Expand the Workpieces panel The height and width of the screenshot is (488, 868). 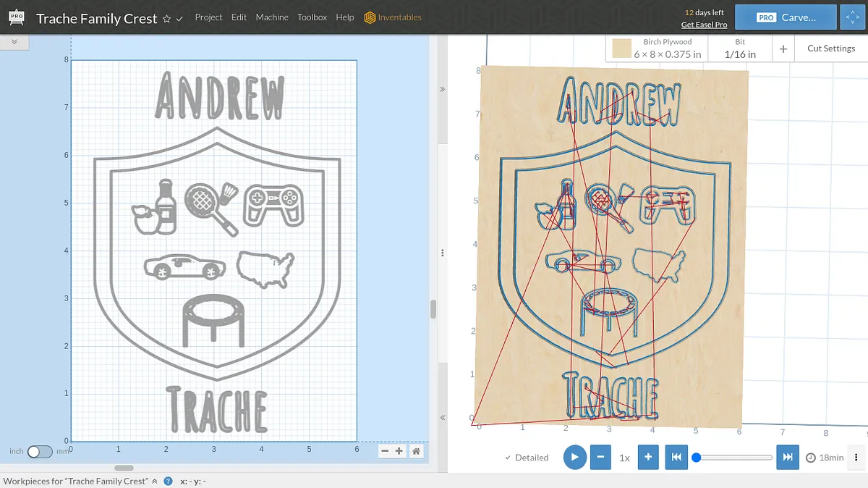click(x=154, y=481)
